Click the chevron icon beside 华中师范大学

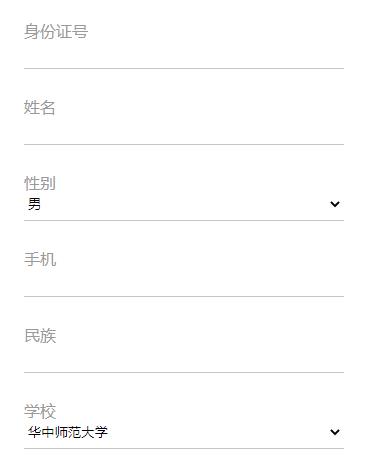pyautogui.click(x=335, y=432)
